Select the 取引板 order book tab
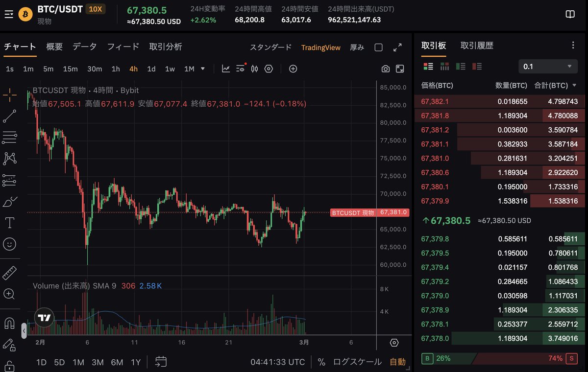Viewport: 588px width, 372px height. point(434,46)
